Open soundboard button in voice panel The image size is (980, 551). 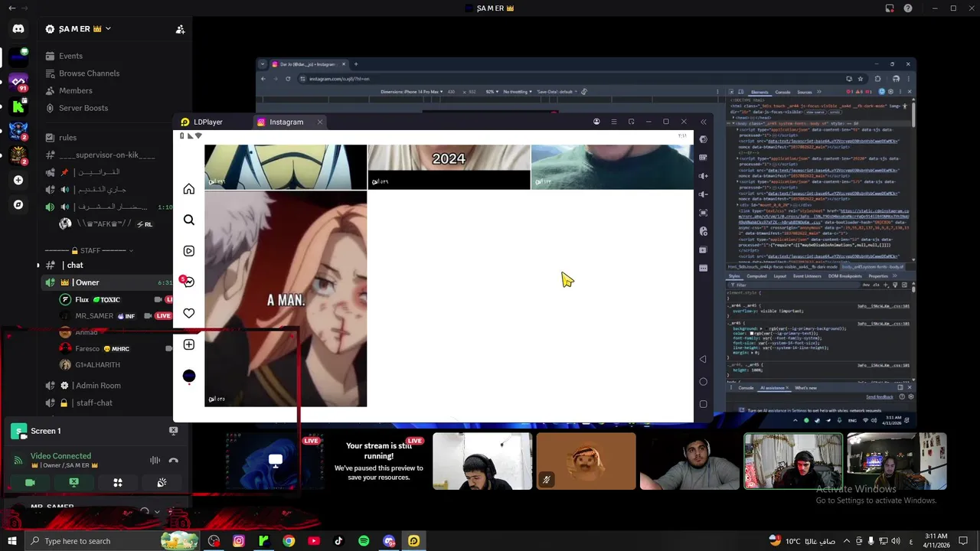point(162,483)
